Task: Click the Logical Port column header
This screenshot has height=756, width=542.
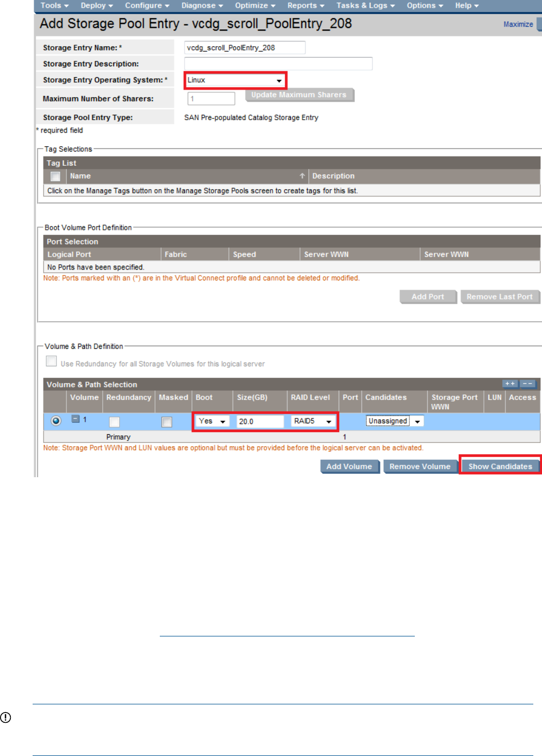Action: pyautogui.click(x=69, y=254)
